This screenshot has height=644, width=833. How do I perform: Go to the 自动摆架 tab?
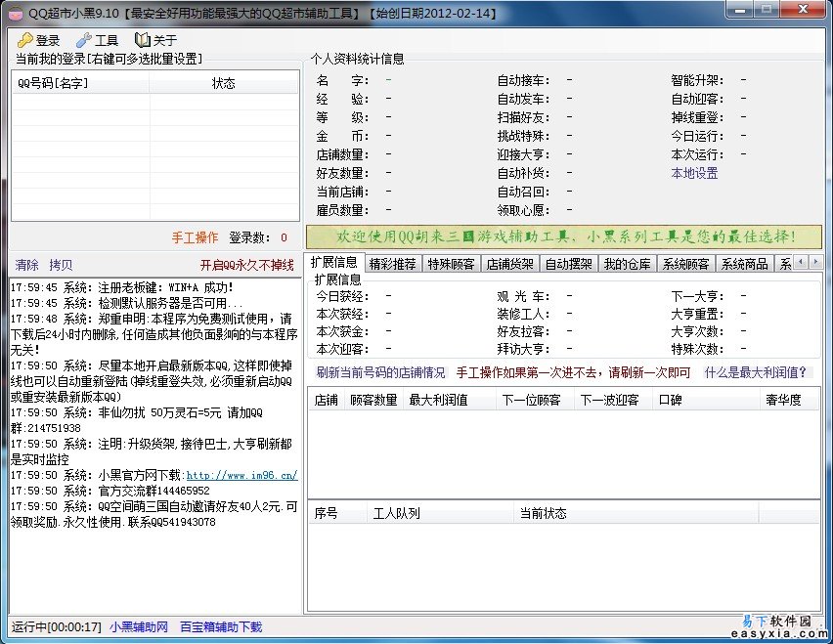568,264
